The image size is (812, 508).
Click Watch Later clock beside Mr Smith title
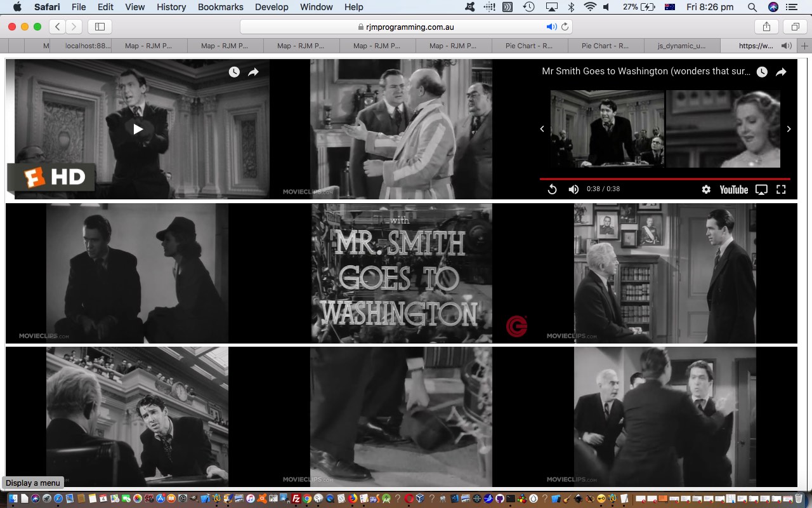pyautogui.click(x=762, y=72)
